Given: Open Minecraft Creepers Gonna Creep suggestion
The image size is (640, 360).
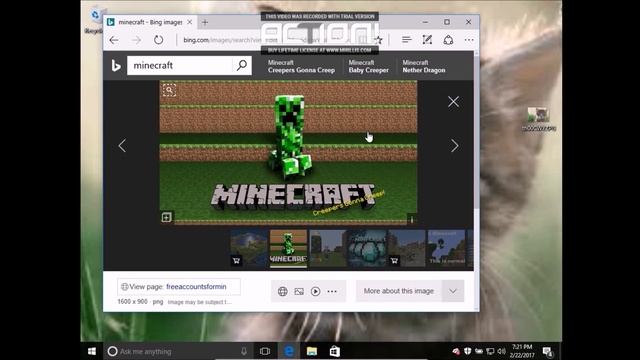Looking at the screenshot, I should point(301,67).
